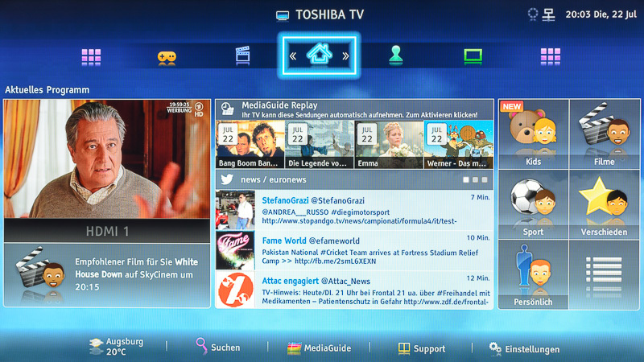
Task: Select the third page indicator dot in Twitter header
Action: click(x=485, y=179)
